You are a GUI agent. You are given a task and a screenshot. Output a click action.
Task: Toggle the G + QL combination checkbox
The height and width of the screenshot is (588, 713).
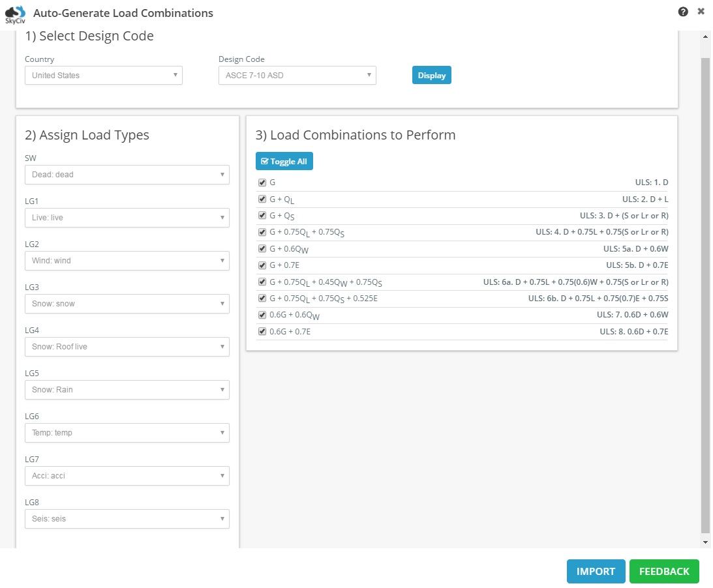click(x=262, y=199)
